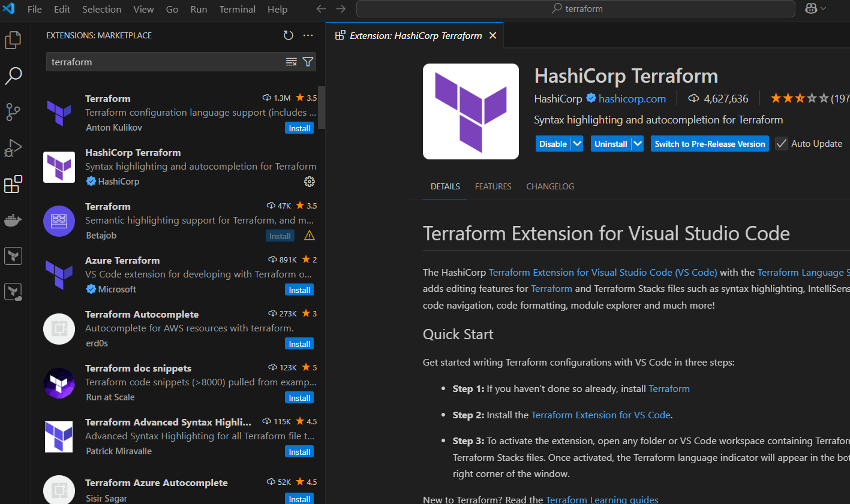
Task: Open the hashicorp.com publisher link
Action: (x=632, y=98)
